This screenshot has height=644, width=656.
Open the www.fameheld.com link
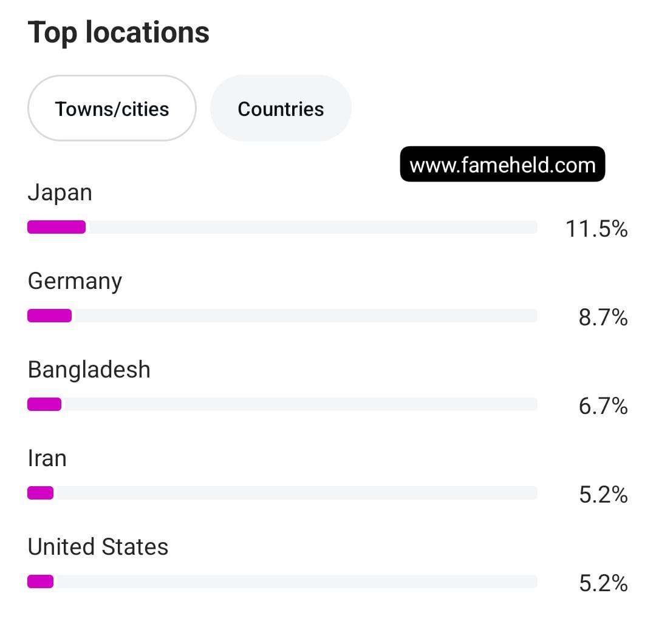point(502,164)
